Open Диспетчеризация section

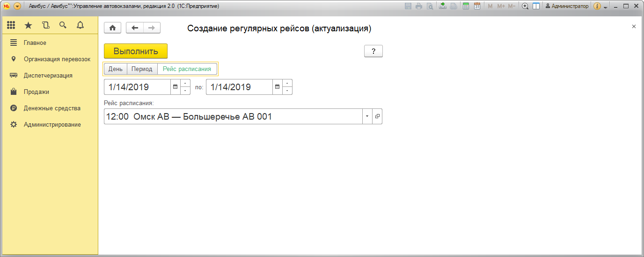point(48,75)
